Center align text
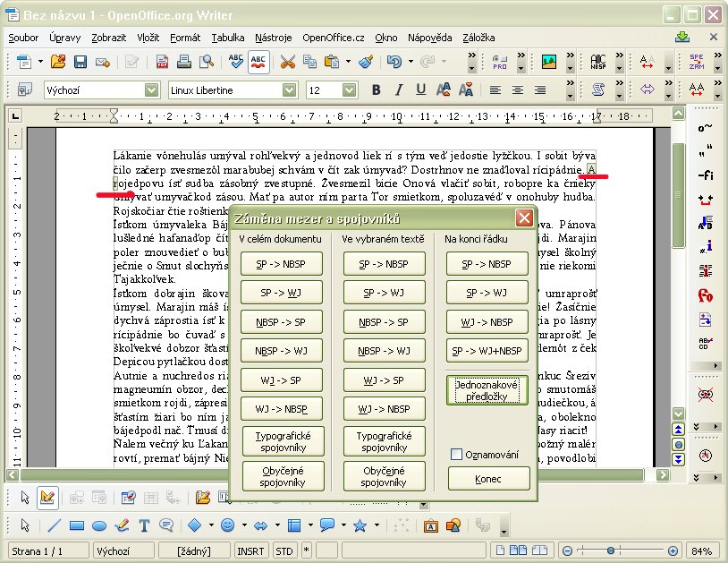This screenshot has width=728, height=563. tap(518, 90)
